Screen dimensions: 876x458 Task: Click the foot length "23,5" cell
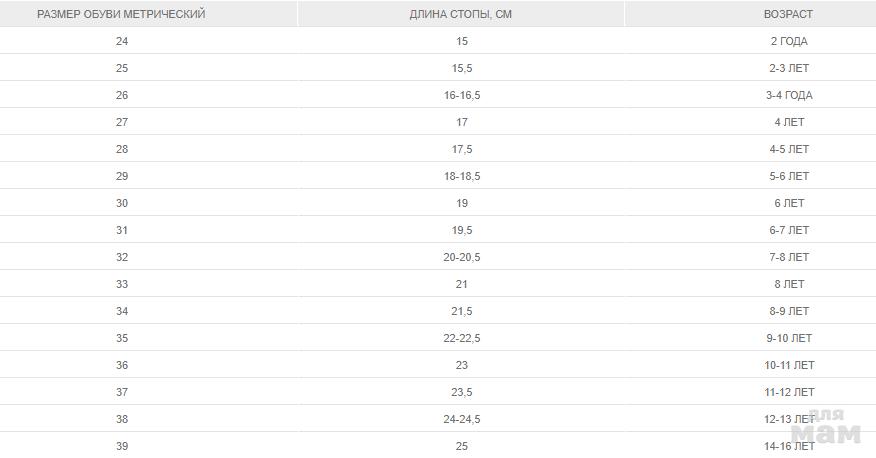pyautogui.click(x=461, y=392)
